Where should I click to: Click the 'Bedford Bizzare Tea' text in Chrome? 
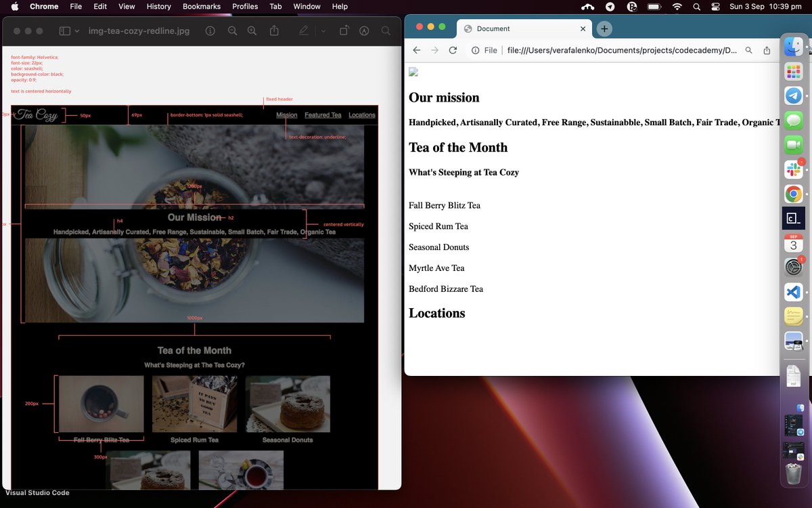point(446,289)
